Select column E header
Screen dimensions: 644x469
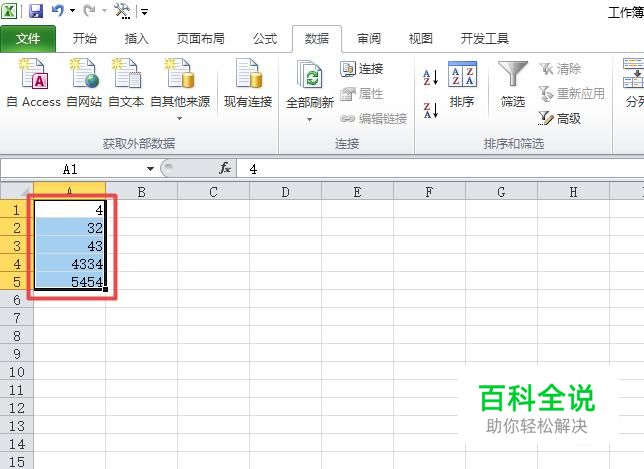(x=357, y=191)
